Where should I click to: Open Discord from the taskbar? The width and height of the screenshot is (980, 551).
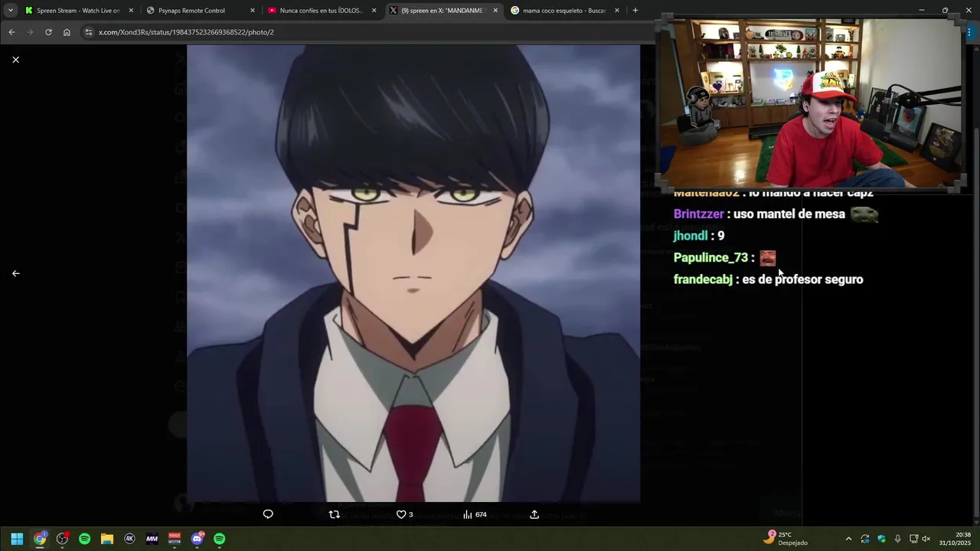click(x=198, y=539)
